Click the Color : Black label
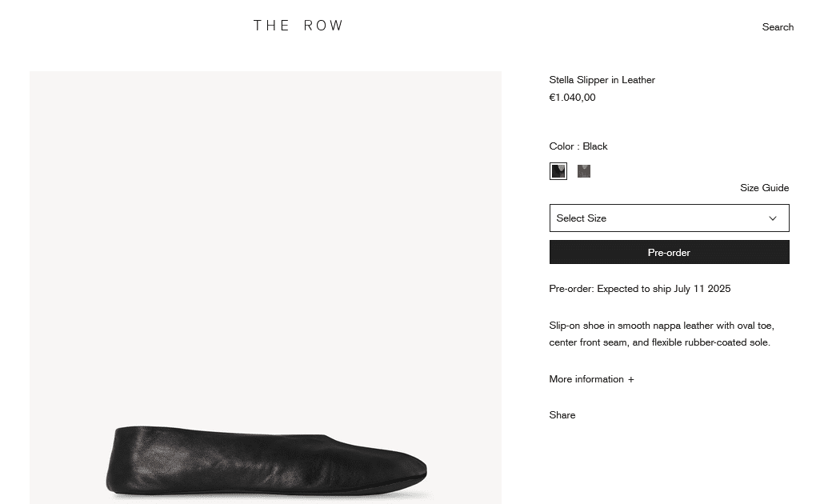Screen dimensions: 816x504 click(578, 146)
